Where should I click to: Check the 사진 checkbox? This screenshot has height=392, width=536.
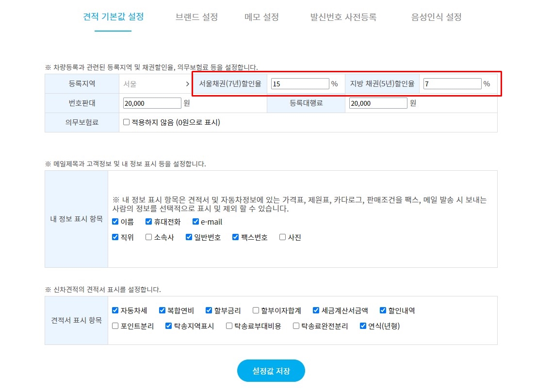pyautogui.click(x=282, y=237)
